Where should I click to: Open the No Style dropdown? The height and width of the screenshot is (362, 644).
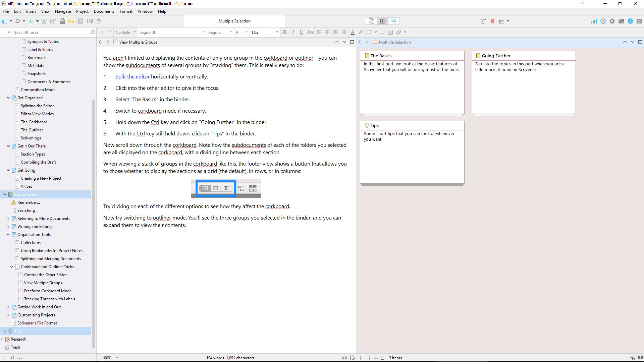(x=125, y=32)
